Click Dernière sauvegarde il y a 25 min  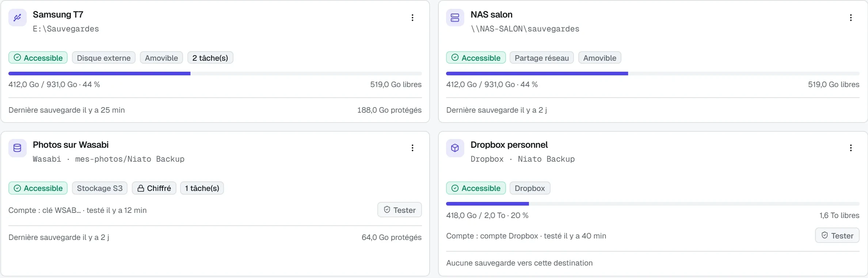pos(66,110)
